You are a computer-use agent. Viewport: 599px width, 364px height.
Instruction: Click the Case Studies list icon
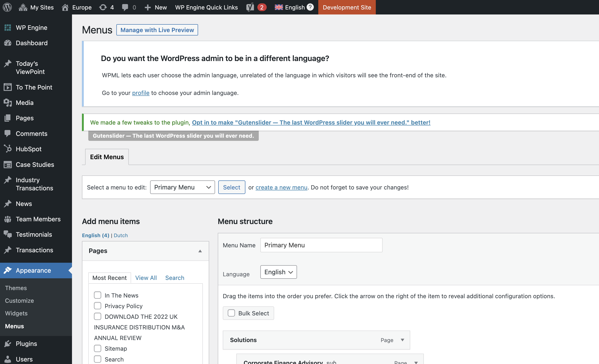coord(7,165)
